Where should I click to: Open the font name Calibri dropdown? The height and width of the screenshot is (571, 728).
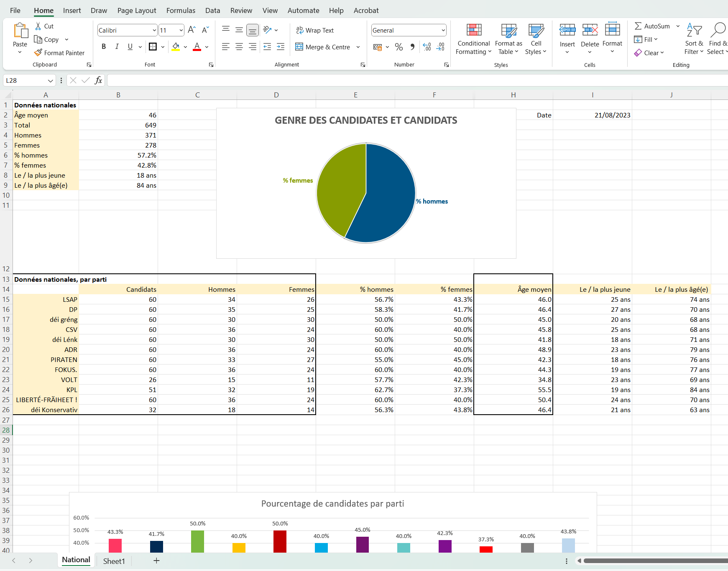[x=154, y=30]
